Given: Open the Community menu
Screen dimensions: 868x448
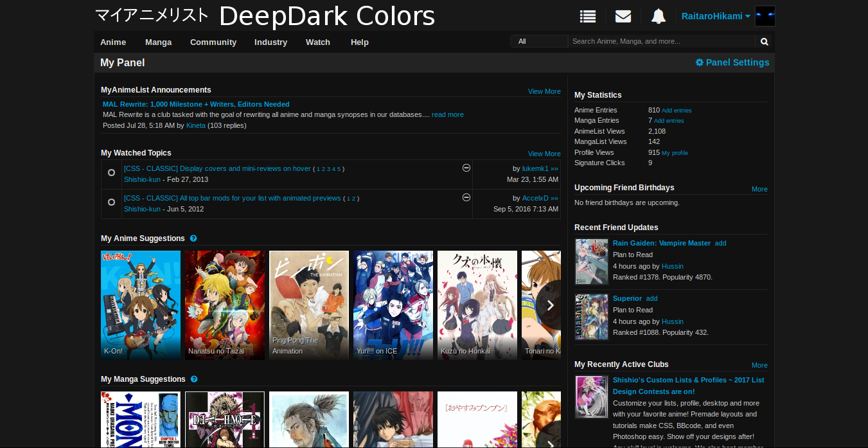Looking at the screenshot, I should (x=213, y=42).
